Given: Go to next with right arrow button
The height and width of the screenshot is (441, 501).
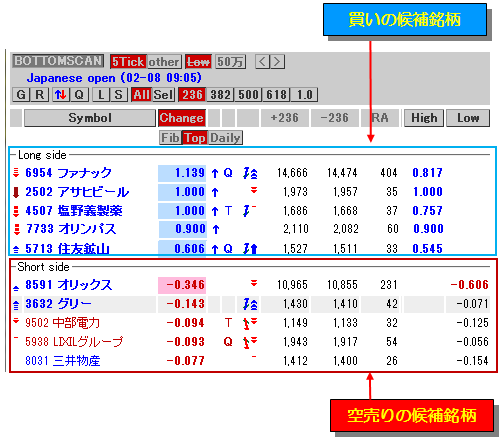Looking at the screenshot, I should pos(277,62).
